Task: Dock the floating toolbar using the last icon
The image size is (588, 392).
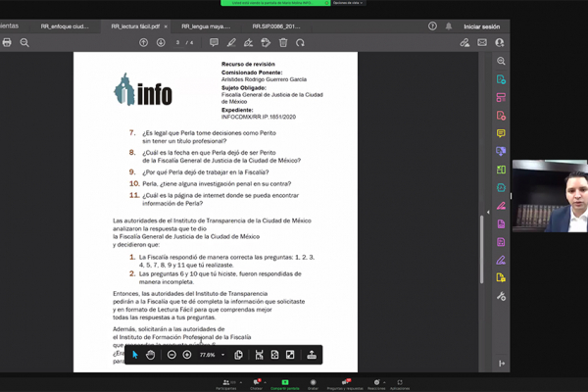Action: tap(312, 355)
